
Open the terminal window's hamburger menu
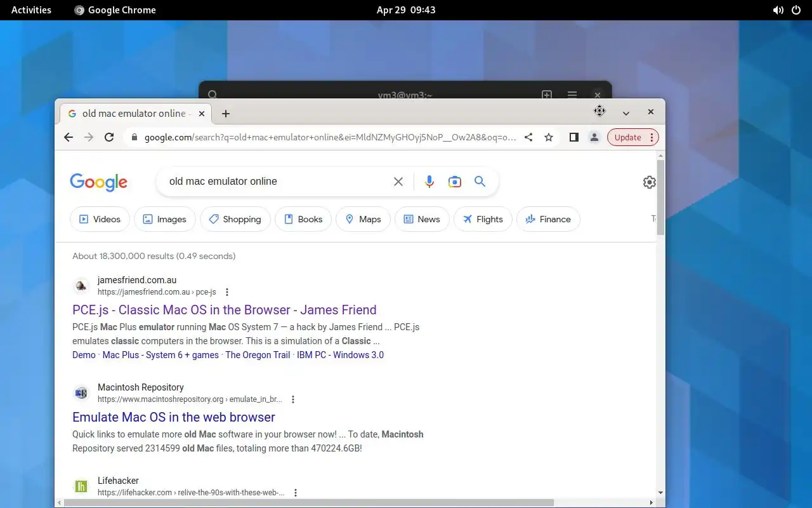(572, 95)
